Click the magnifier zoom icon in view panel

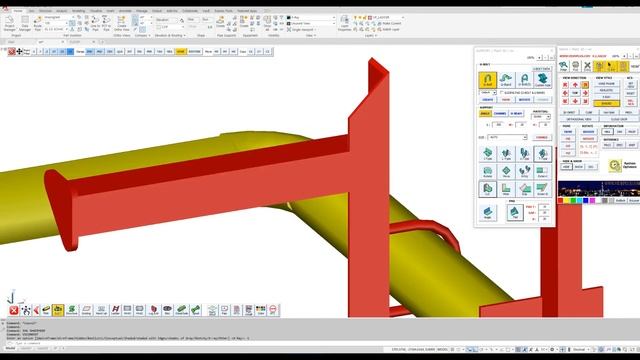(x=564, y=66)
